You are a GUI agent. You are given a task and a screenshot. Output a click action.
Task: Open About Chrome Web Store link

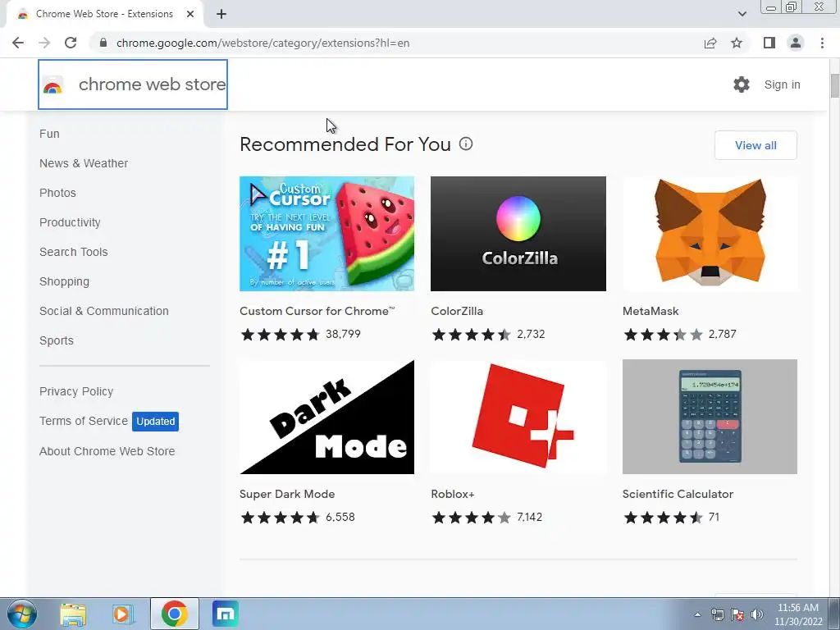coord(107,451)
